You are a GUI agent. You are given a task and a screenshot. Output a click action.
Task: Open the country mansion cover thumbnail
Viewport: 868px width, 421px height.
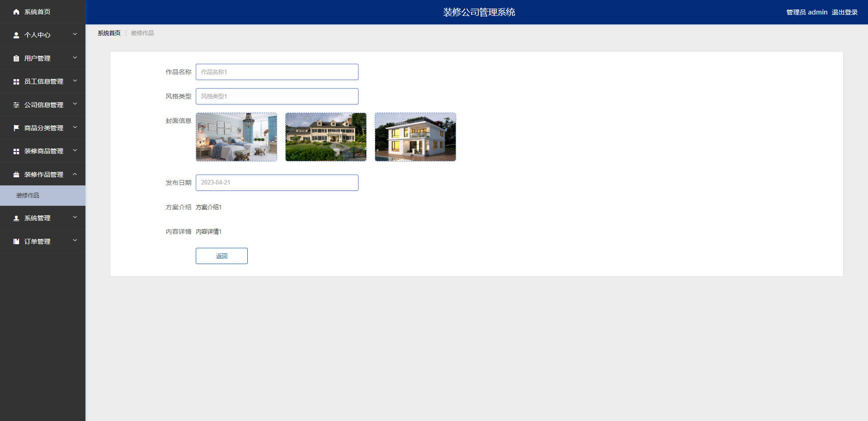pyautogui.click(x=326, y=137)
